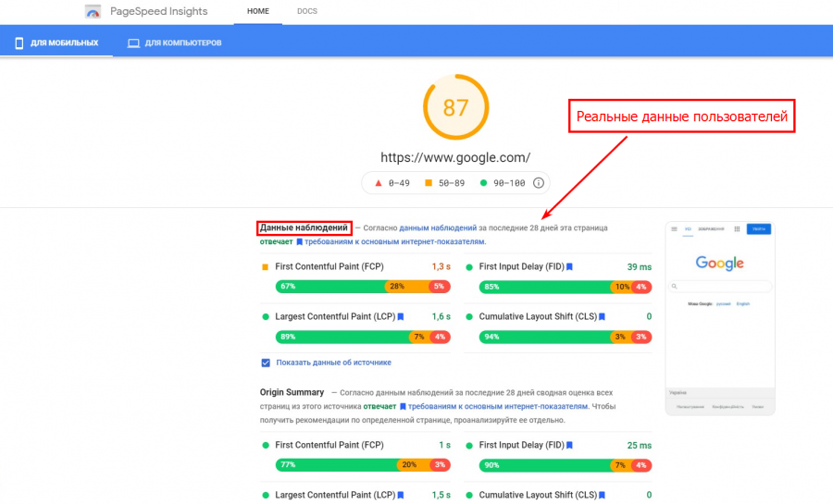
Task: Click the mobile phone icon
Action: point(19,43)
